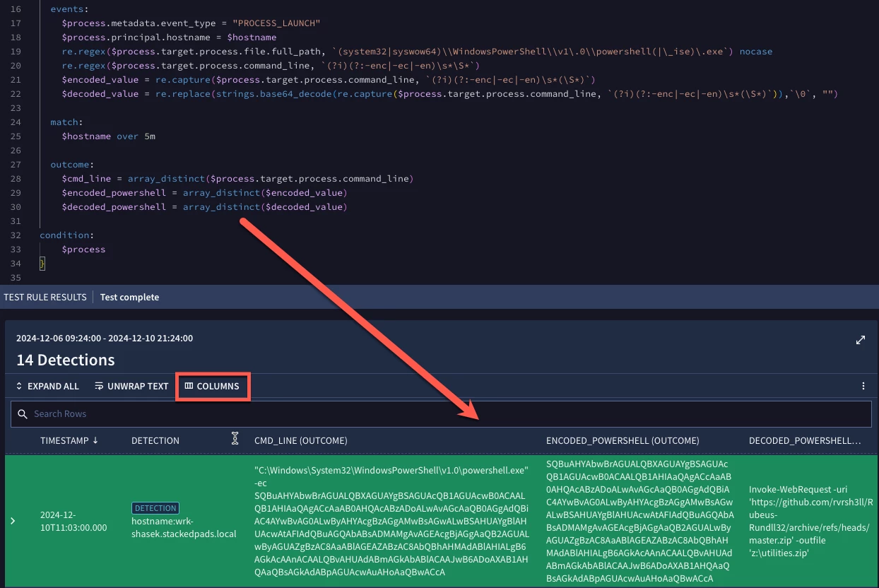Click the timestamp 2024-12-10T11:03:00.000 cell
The image size is (879, 588).
(73, 521)
